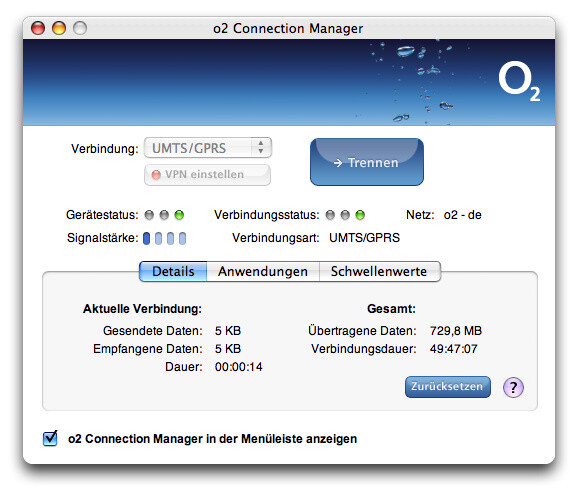The height and width of the screenshot is (493, 583).
Task: Click the grey zoom window button
Action: (80, 28)
